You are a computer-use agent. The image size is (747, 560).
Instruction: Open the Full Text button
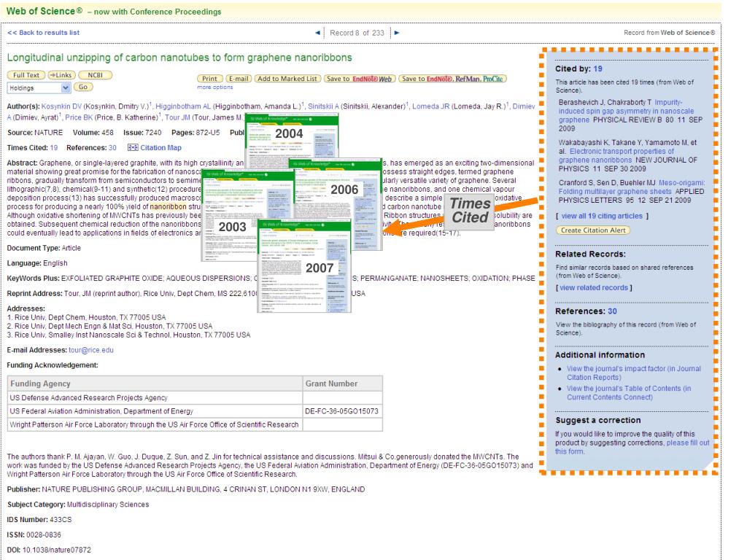pyautogui.click(x=26, y=75)
